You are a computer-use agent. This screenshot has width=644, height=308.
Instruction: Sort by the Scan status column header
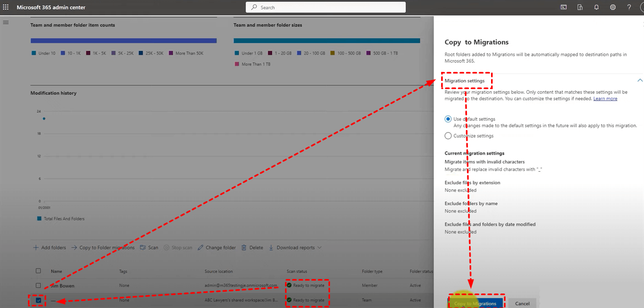[297, 272]
